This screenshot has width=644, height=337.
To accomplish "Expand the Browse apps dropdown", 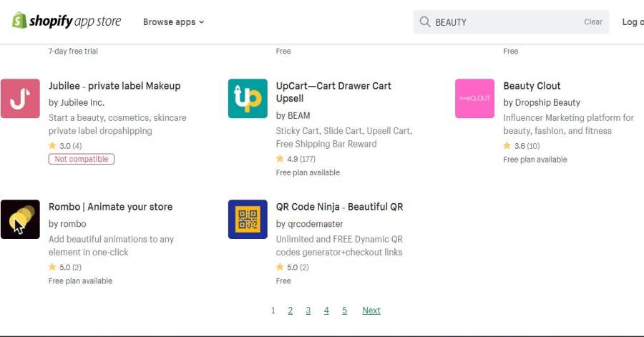I will click(x=173, y=22).
